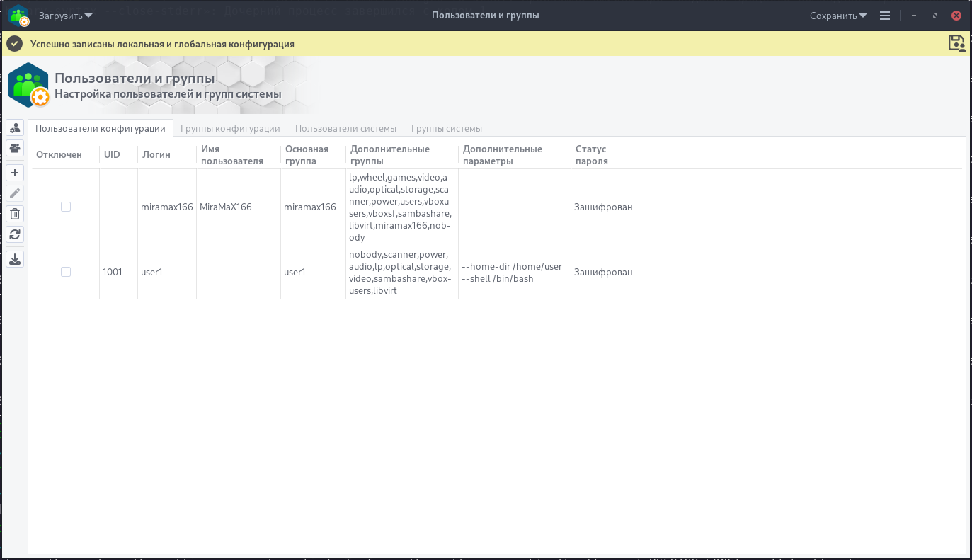Open the hamburger menu in the title bar

pos(885,16)
